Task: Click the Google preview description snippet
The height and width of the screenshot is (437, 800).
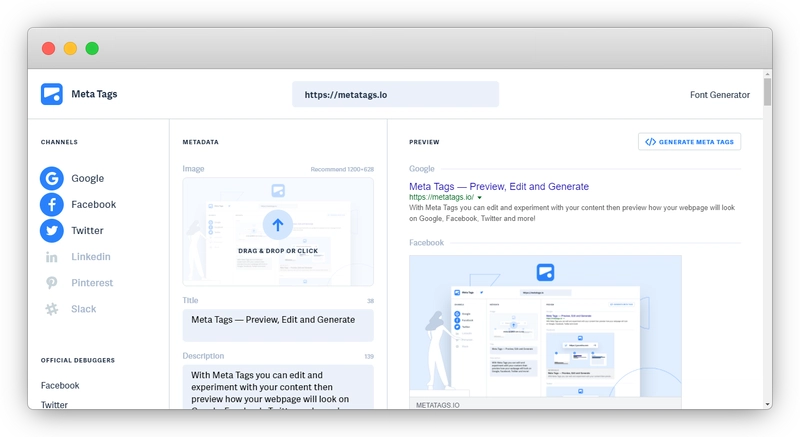Action: pos(572,213)
